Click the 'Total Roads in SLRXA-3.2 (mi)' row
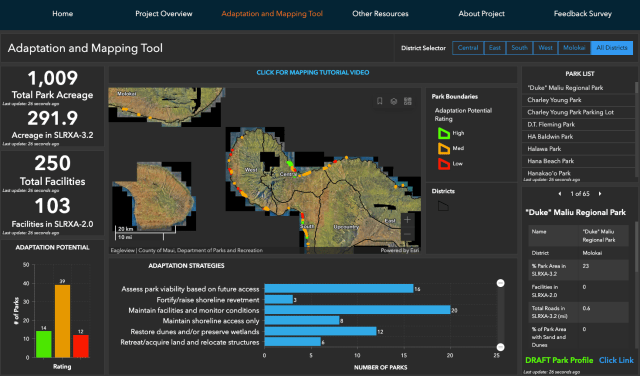The width and height of the screenshot is (640, 376). coord(578,312)
